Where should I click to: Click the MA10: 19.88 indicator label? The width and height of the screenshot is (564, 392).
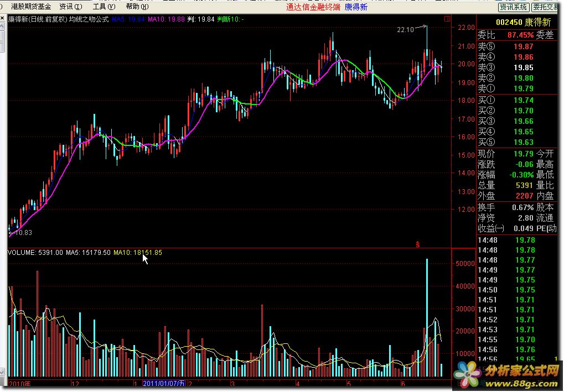pyautogui.click(x=166, y=19)
